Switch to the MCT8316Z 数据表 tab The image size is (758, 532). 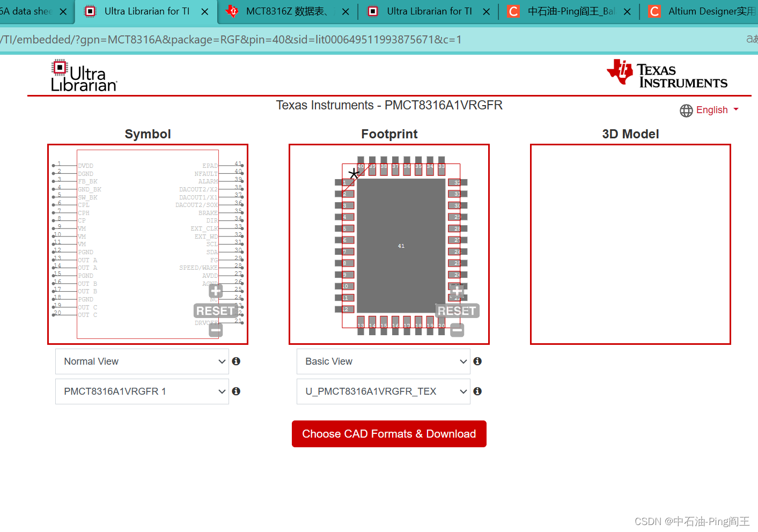click(x=286, y=11)
